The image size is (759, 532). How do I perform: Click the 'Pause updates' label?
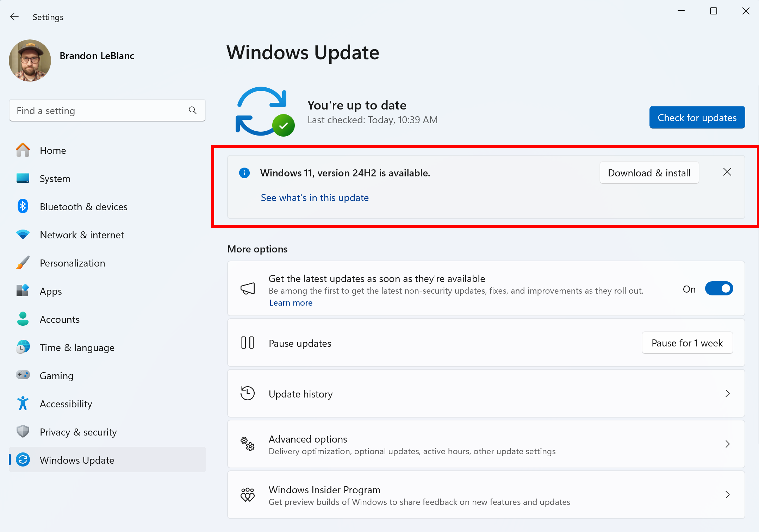[x=300, y=343]
